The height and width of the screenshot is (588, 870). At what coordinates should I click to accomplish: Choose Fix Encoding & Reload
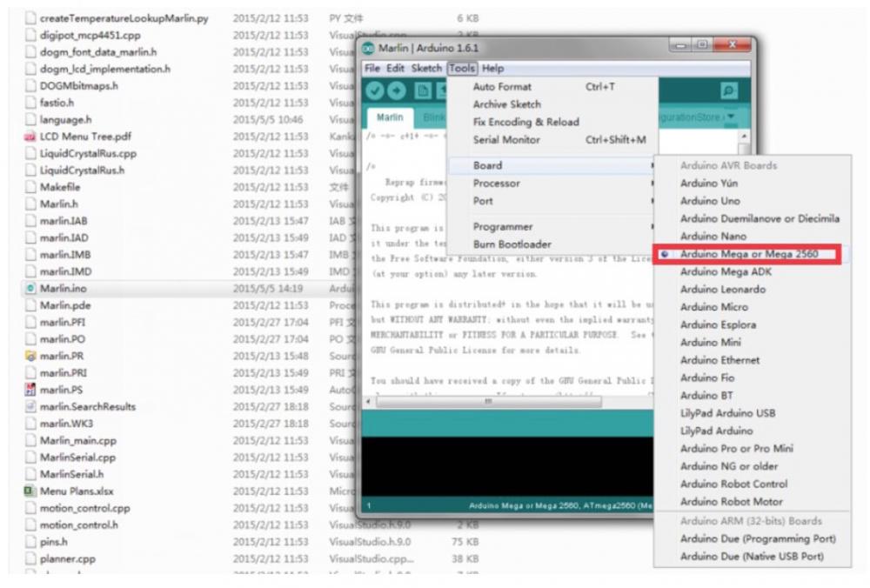[552, 122]
